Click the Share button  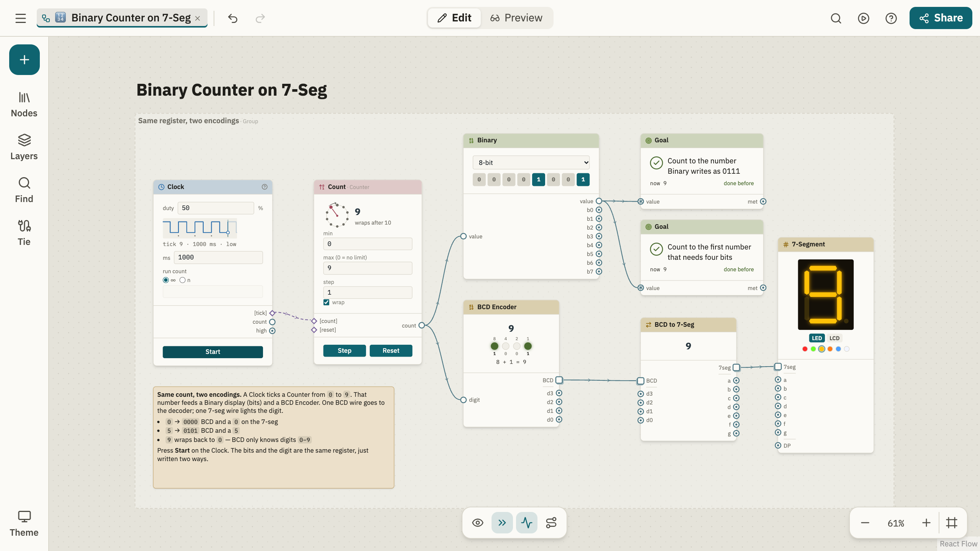(x=941, y=18)
